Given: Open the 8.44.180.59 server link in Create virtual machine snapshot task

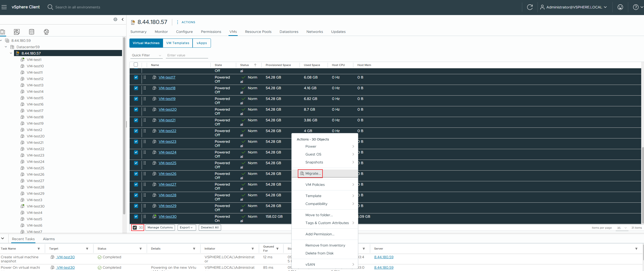Looking at the screenshot, I should (x=384, y=257).
